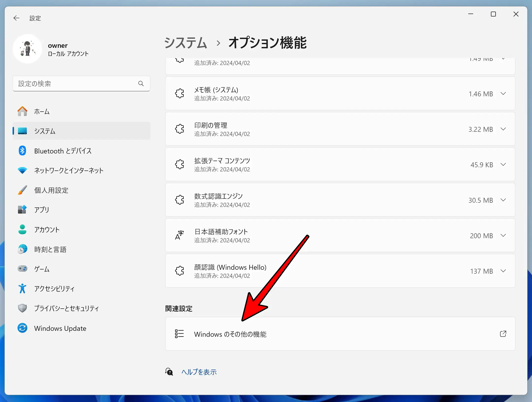Open Windows のその他の機能
532x402 pixels.
point(340,334)
